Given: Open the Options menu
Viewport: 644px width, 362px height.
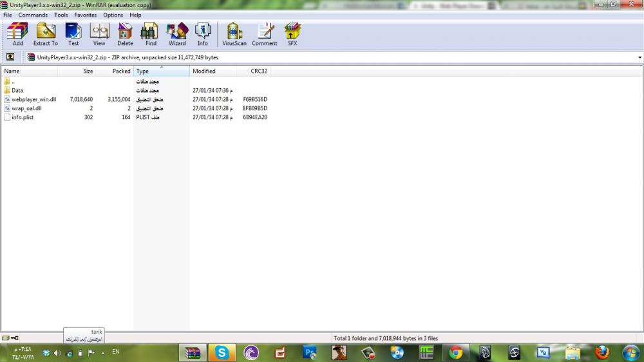Looking at the screenshot, I should point(113,15).
